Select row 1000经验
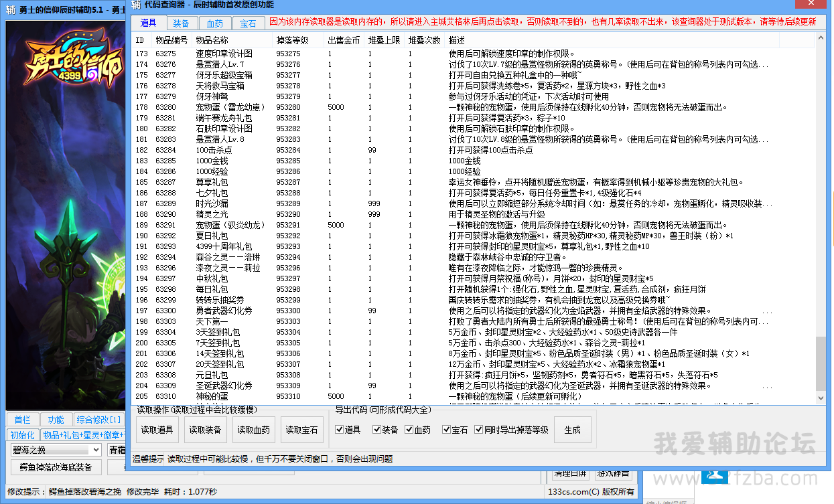Screen dimensions: 834x504 (x=473, y=171)
